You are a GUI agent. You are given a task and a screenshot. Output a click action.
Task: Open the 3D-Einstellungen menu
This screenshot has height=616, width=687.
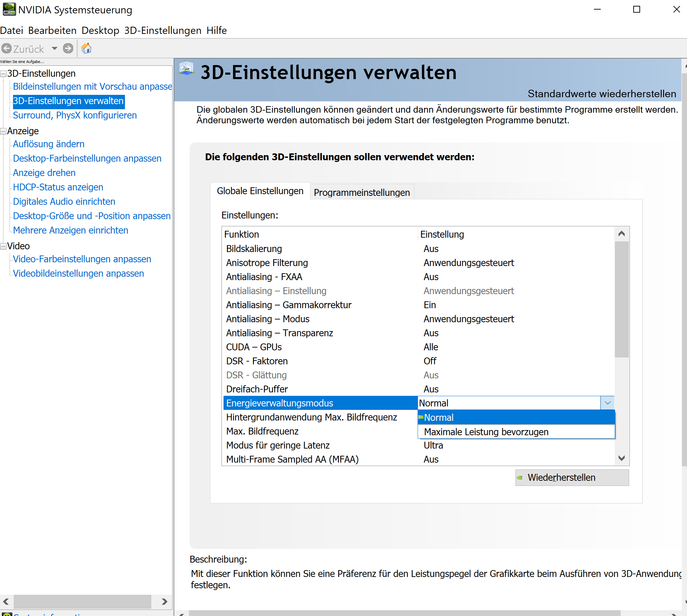pos(163,30)
